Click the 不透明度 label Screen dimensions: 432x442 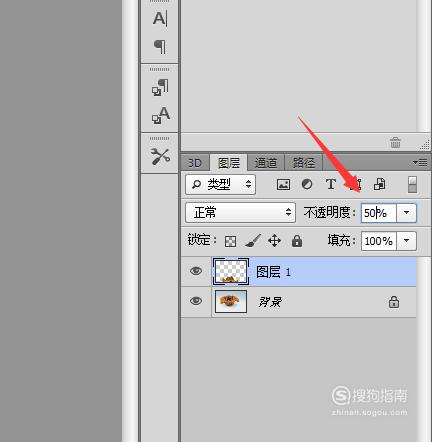330,212
